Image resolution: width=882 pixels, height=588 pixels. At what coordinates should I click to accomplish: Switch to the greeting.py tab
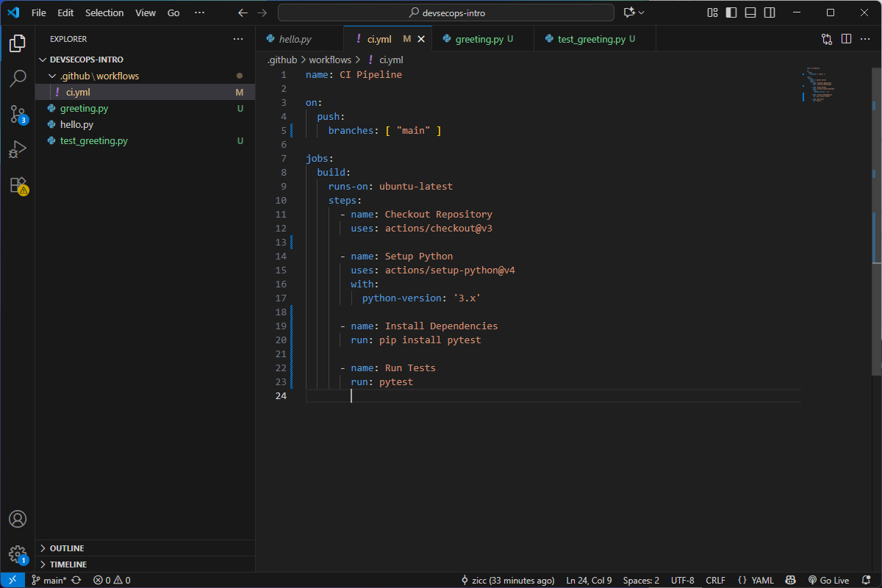(478, 39)
